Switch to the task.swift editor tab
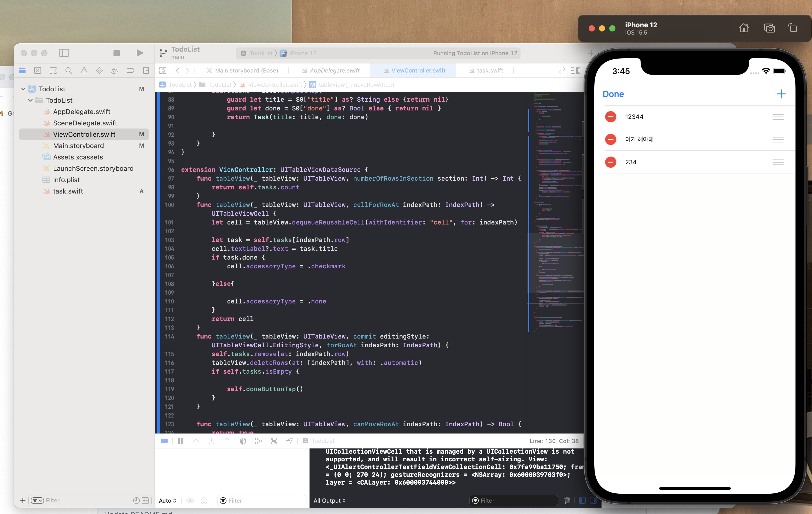 [x=489, y=70]
